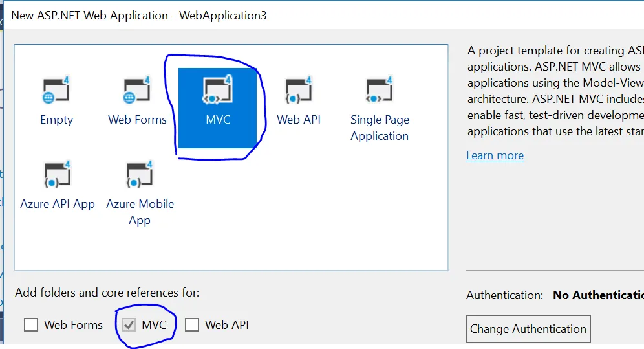644x349 pixels.
Task: Select the Single Page Application template icon
Action: tap(379, 90)
